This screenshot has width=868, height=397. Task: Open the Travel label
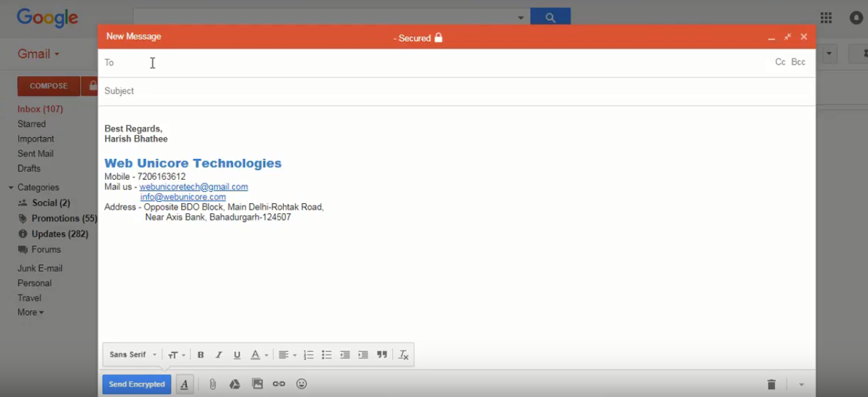[29, 298]
